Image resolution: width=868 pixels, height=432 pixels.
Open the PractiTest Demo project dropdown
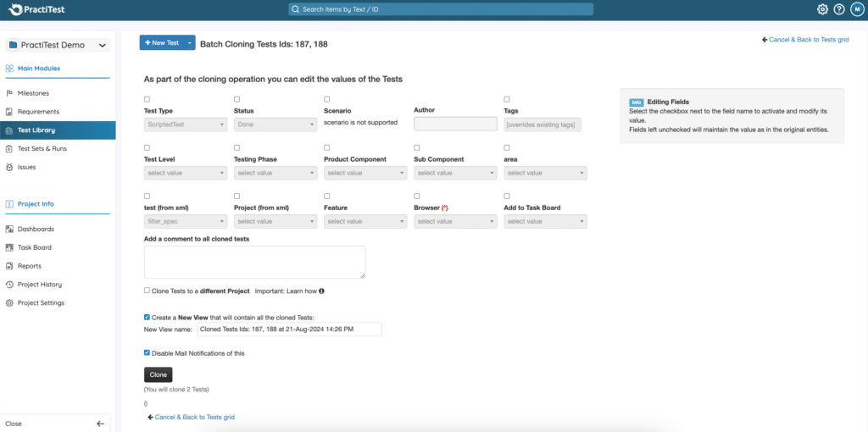58,46
